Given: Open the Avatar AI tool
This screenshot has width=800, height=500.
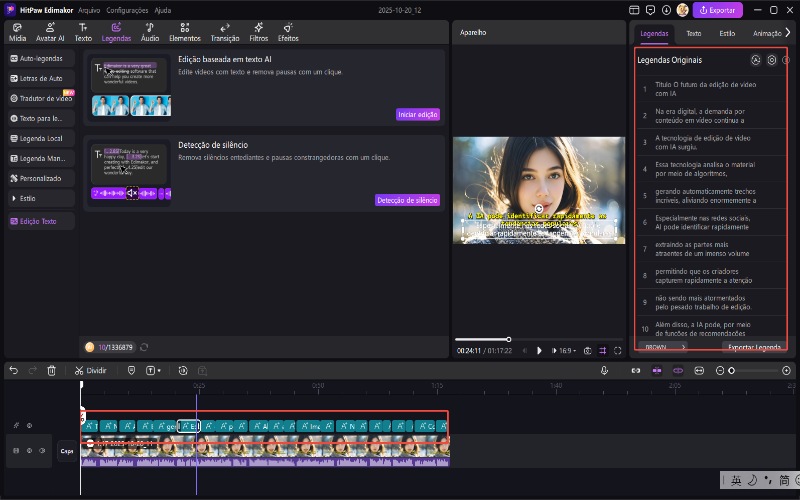Looking at the screenshot, I should 50,32.
